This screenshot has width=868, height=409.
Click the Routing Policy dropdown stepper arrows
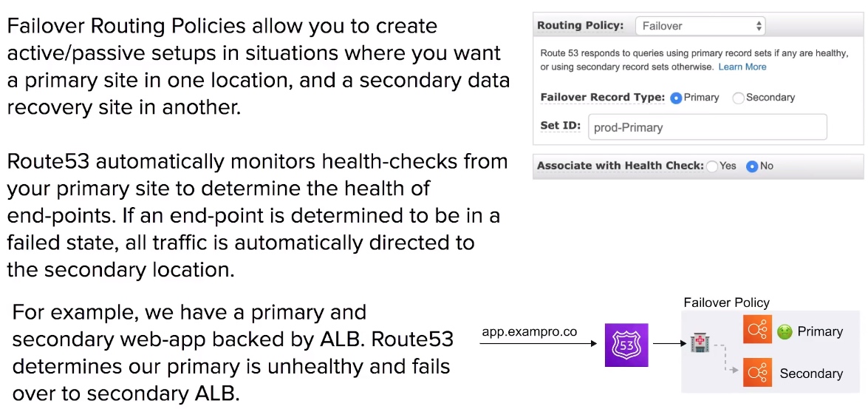(759, 26)
